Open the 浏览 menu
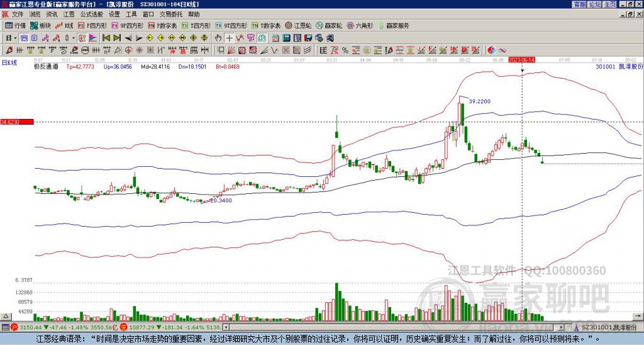This screenshot has width=644, height=345. click(35, 14)
